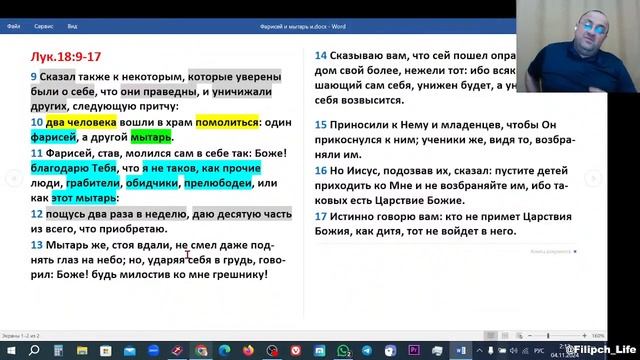Open zoom dialog via 160% label

[598, 336]
